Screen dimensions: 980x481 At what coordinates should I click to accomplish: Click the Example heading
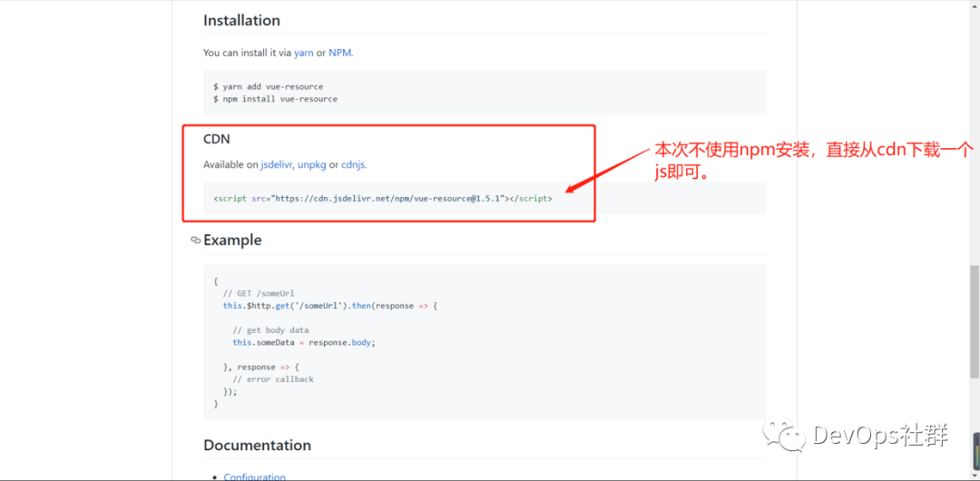pos(232,240)
